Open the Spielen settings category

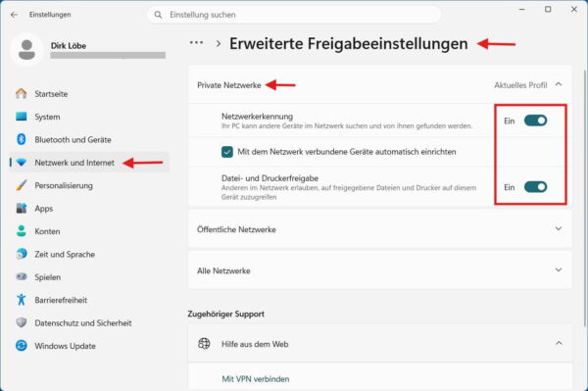click(x=89, y=276)
